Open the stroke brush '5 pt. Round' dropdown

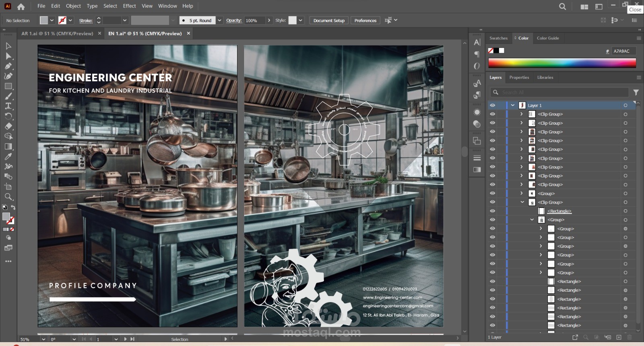tap(220, 21)
